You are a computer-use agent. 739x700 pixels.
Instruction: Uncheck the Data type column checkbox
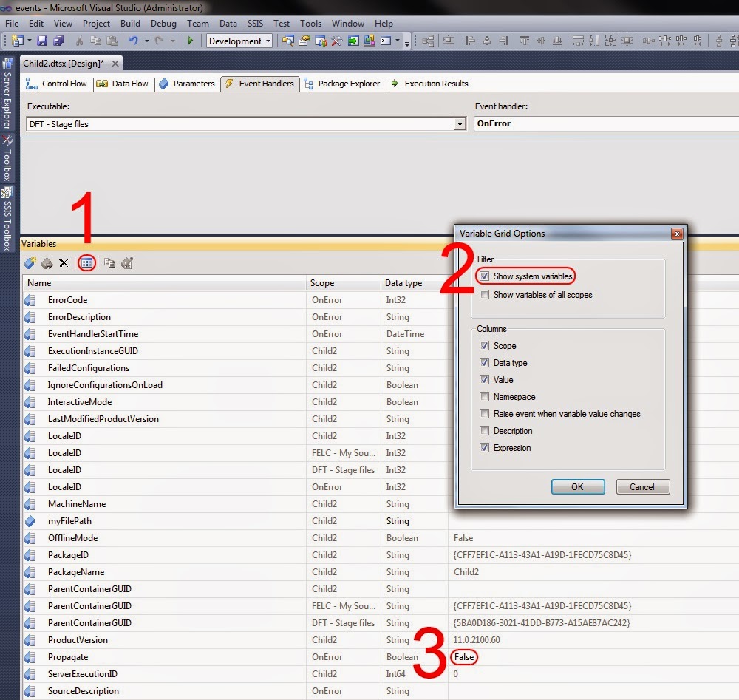(485, 362)
